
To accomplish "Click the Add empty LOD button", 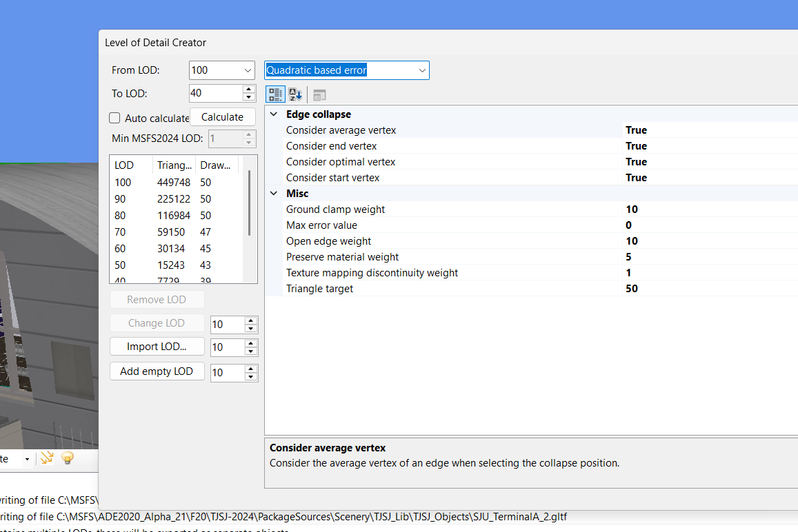I will pyautogui.click(x=157, y=371).
